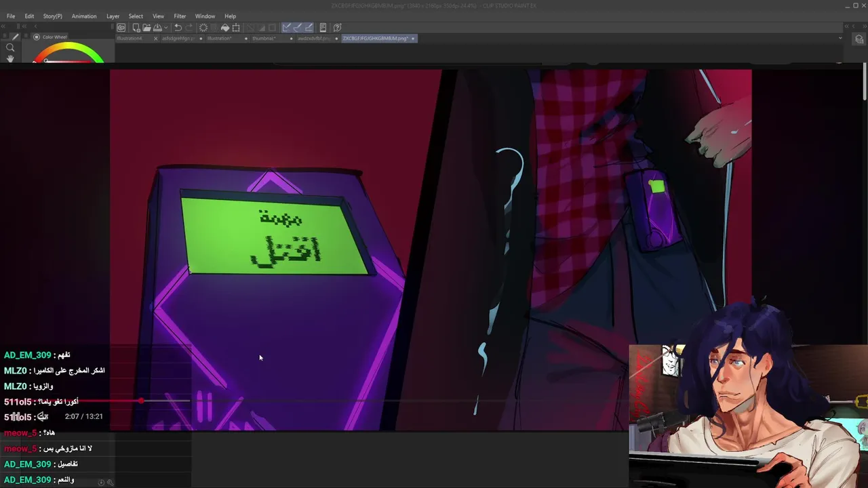Open the Edit menu

click(x=29, y=16)
